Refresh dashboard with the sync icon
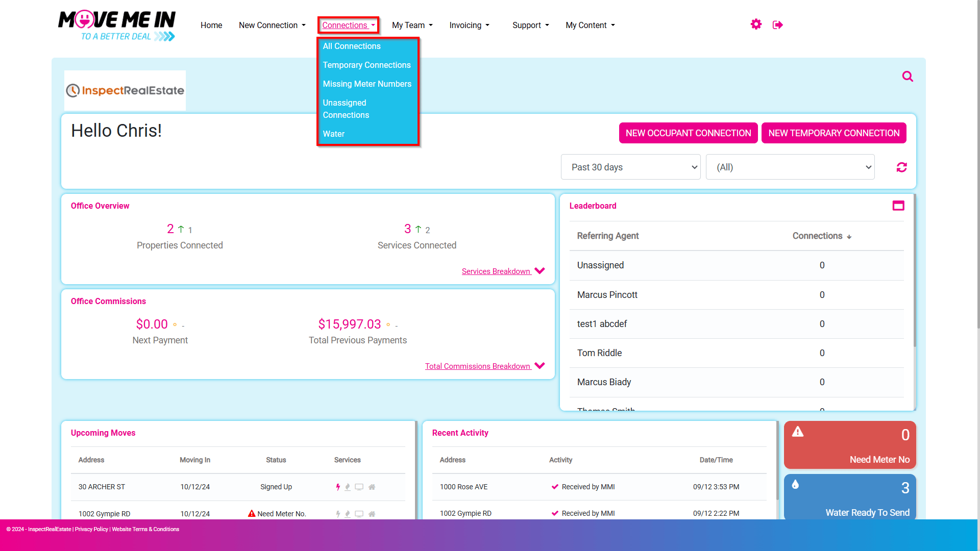 click(x=902, y=167)
